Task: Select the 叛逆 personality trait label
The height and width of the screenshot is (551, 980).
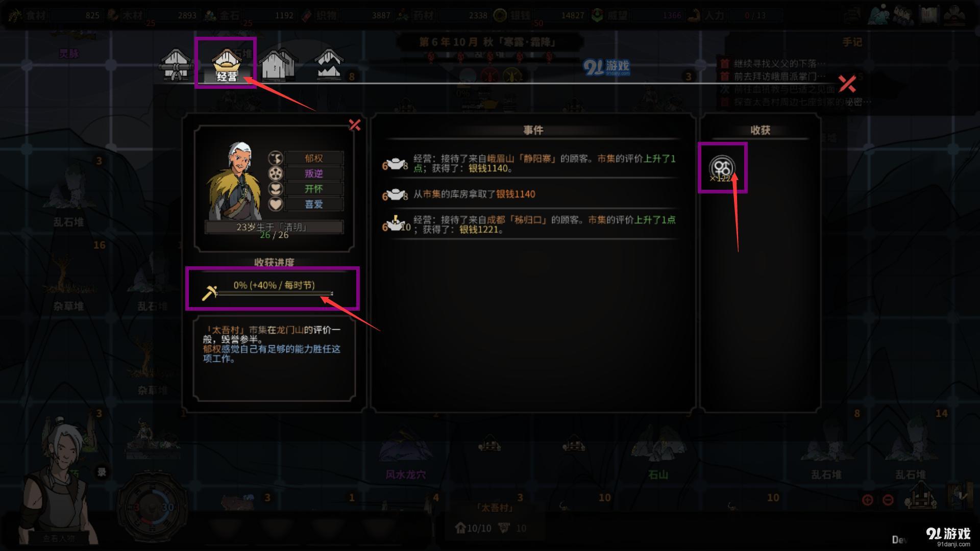Action: [313, 173]
